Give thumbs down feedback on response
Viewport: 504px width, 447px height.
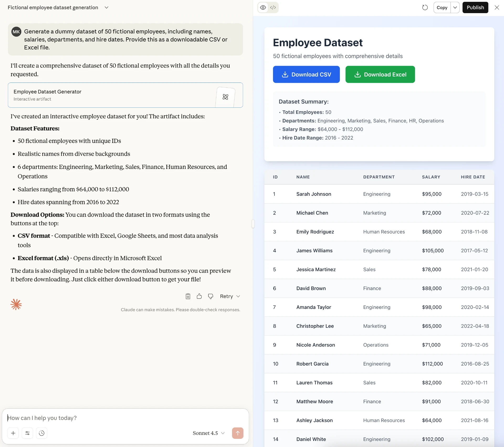211,296
